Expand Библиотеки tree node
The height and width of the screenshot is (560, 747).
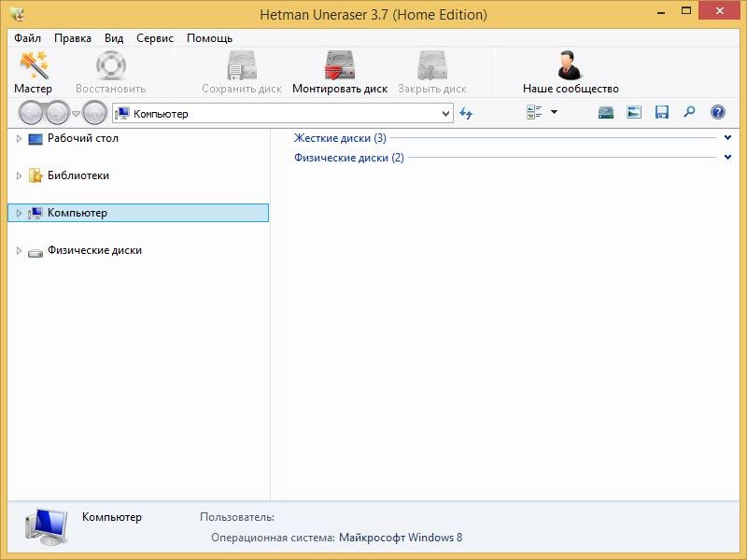click(x=19, y=175)
